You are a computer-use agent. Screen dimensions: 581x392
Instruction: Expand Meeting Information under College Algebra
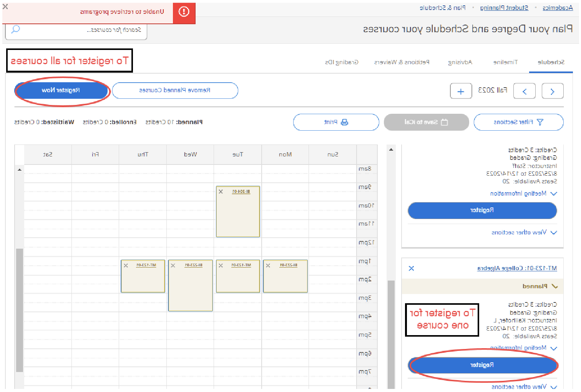point(523,348)
